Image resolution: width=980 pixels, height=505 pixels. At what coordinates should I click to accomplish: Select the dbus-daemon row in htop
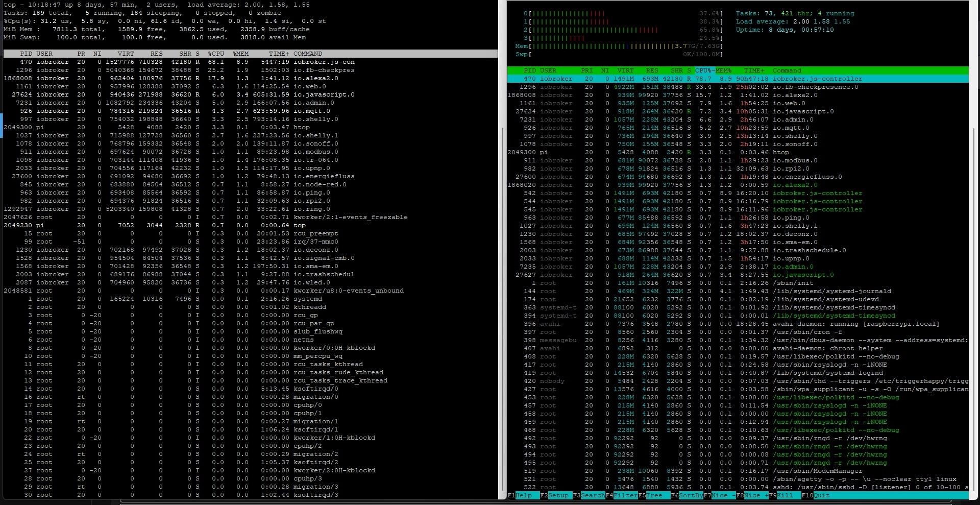(738, 340)
